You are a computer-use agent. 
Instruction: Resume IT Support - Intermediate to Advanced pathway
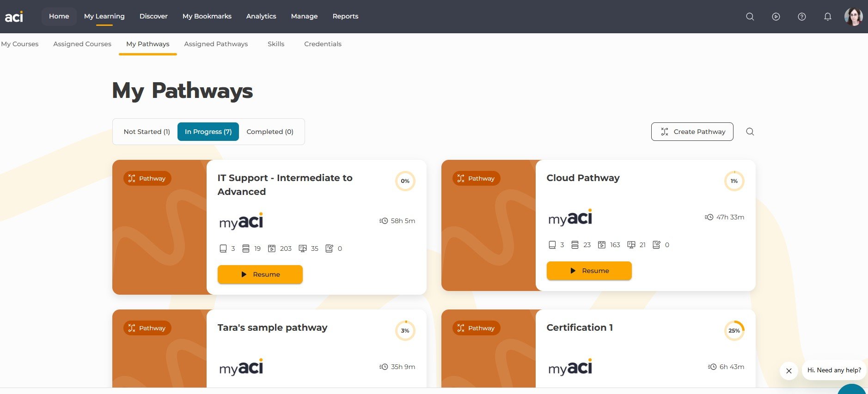(260, 274)
